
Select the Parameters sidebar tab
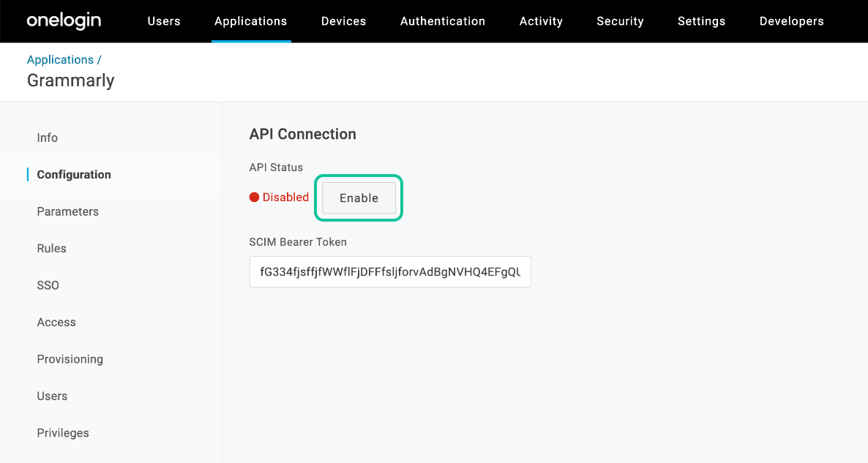67,212
